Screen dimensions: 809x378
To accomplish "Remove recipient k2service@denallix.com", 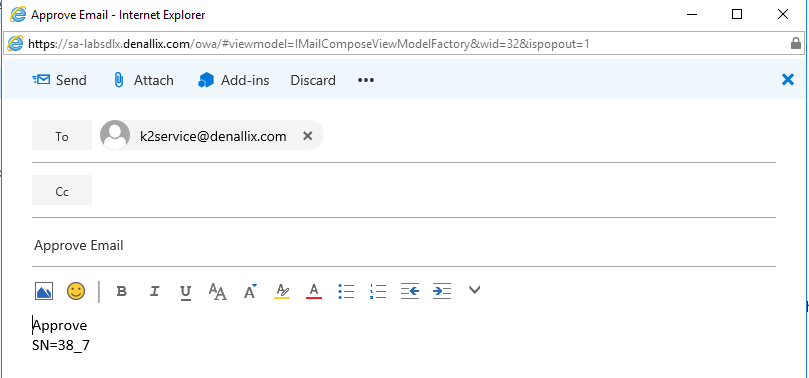I will [x=308, y=136].
